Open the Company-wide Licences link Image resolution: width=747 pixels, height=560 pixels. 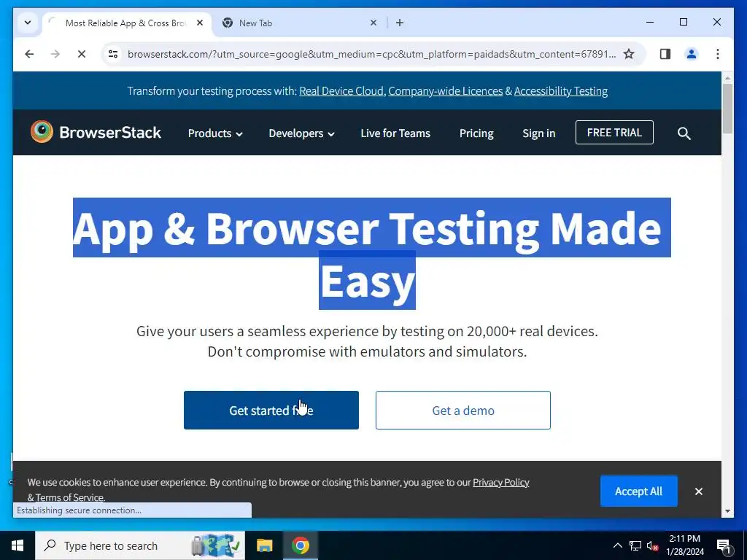click(x=445, y=91)
